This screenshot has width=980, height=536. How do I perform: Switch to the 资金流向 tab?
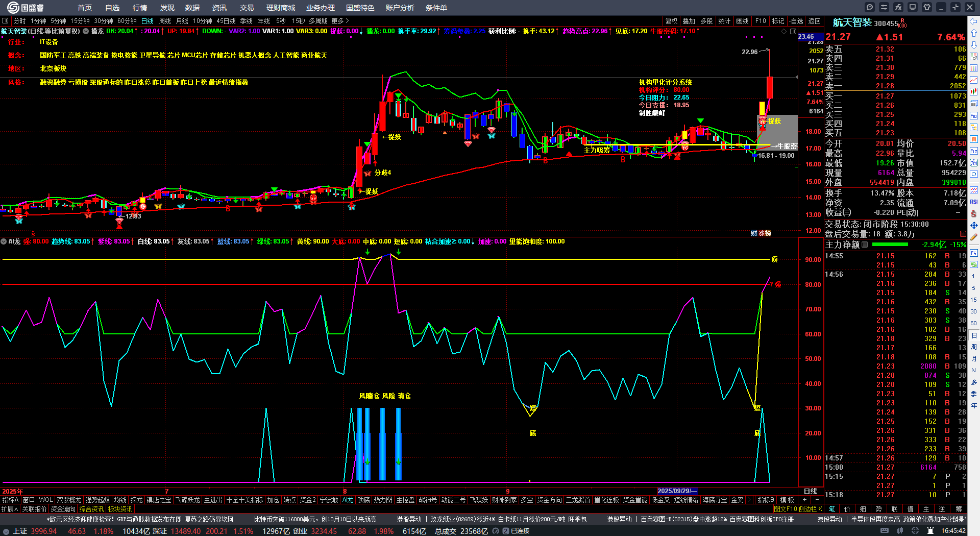[63, 509]
